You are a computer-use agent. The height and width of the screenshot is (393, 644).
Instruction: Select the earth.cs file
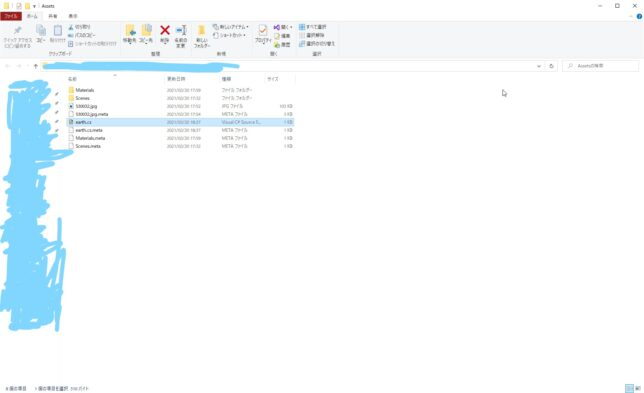(181, 122)
